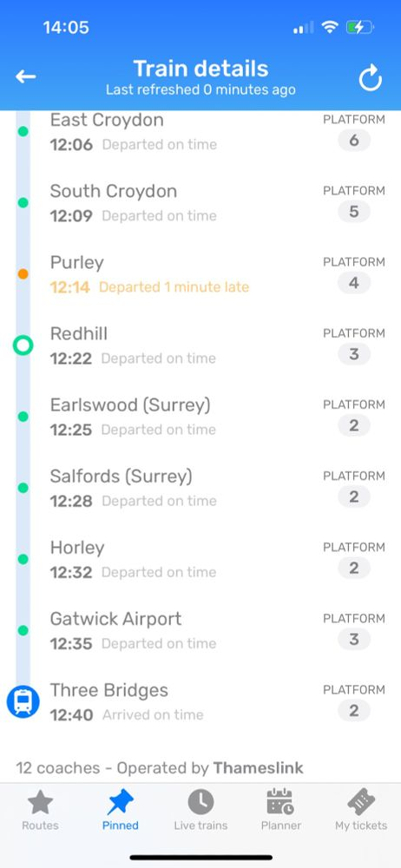The width and height of the screenshot is (401, 868).
Task: Refresh train details with the reload icon
Action: coord(370,78)
